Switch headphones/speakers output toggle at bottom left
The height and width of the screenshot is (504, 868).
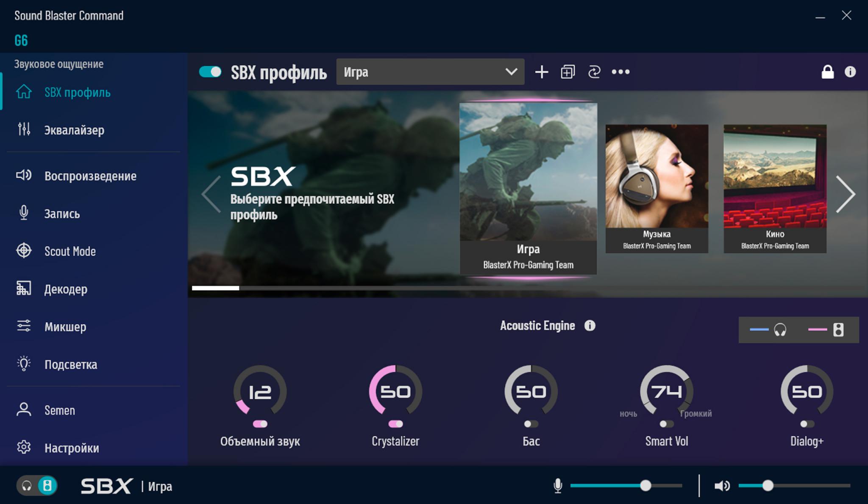37,486
